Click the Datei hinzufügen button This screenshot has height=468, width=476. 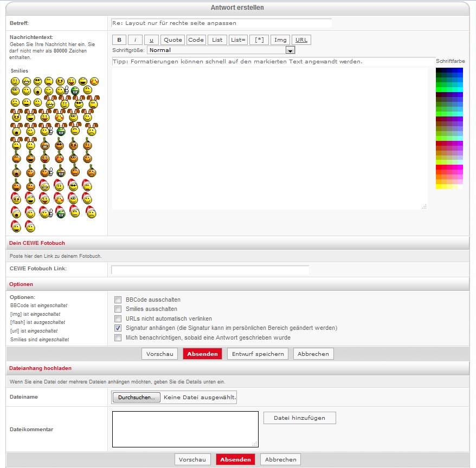[x=299, y=418]
